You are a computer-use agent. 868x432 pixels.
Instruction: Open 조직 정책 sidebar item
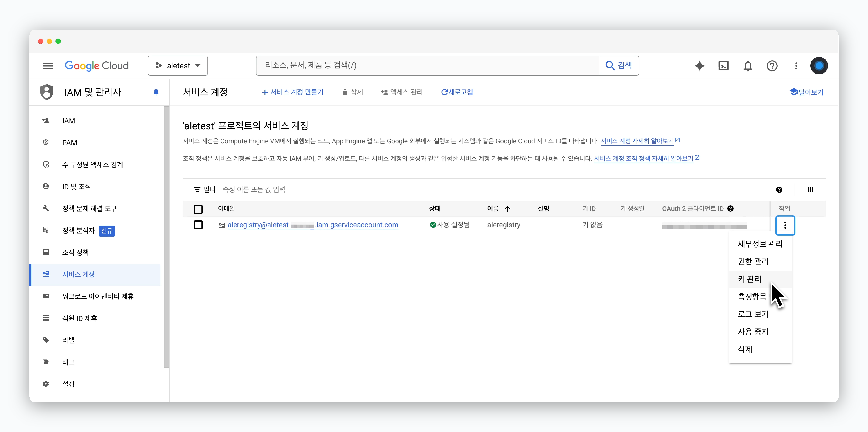point(95,252)
